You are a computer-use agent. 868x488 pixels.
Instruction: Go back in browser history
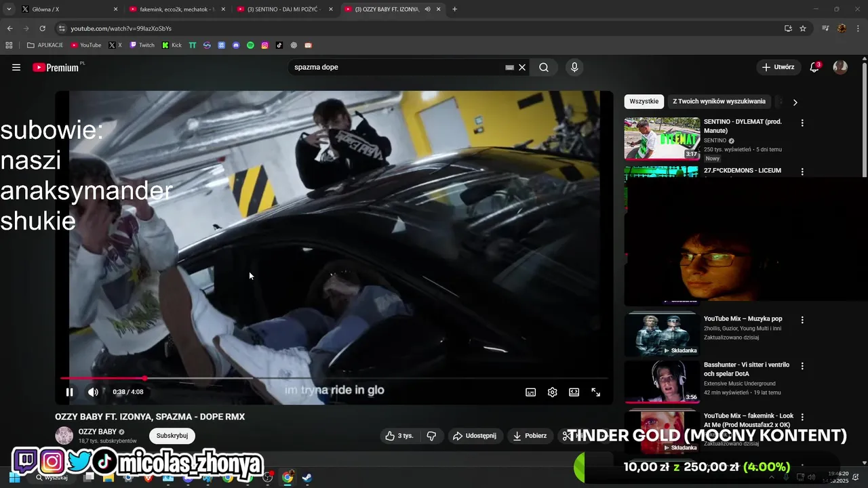[x=9, y=28]
